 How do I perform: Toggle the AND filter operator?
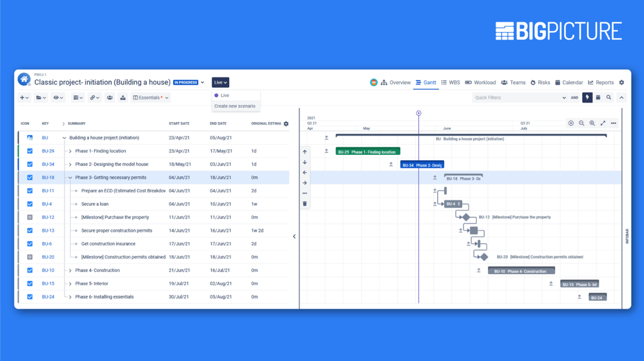pyautogui.click(x=574, y=98)
